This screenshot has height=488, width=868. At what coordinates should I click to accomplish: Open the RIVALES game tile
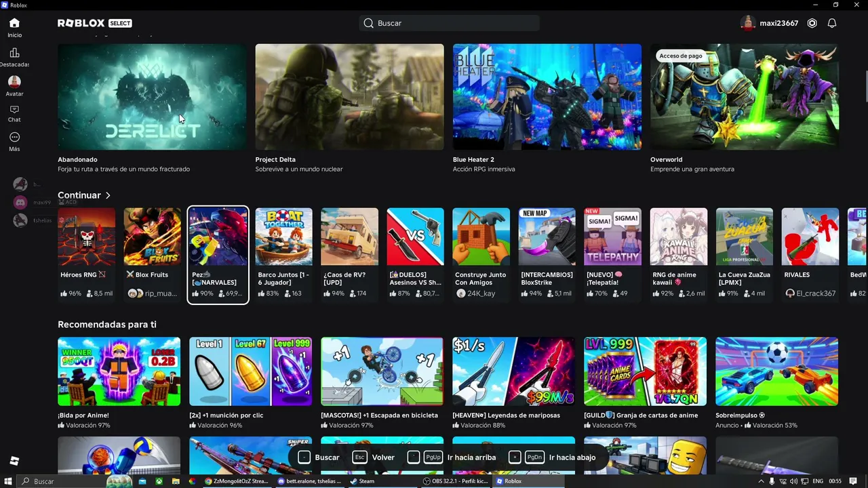[810, 254]
